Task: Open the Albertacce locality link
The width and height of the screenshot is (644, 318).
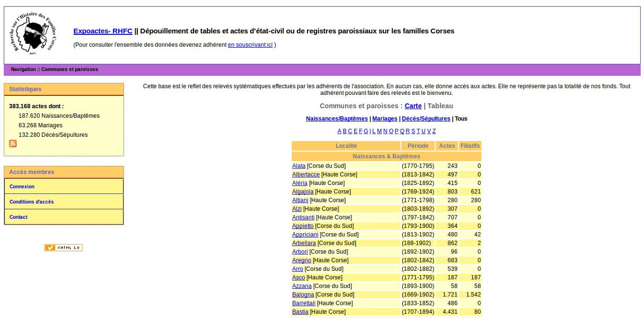Action: 306,174
